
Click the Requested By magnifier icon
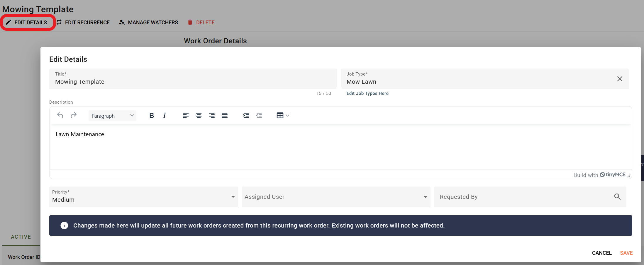[x=617, y=197]
